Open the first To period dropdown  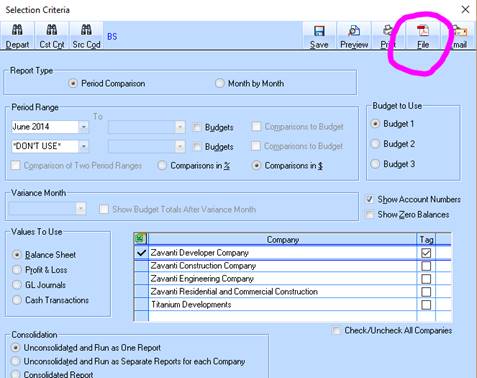tap(180, 127)
